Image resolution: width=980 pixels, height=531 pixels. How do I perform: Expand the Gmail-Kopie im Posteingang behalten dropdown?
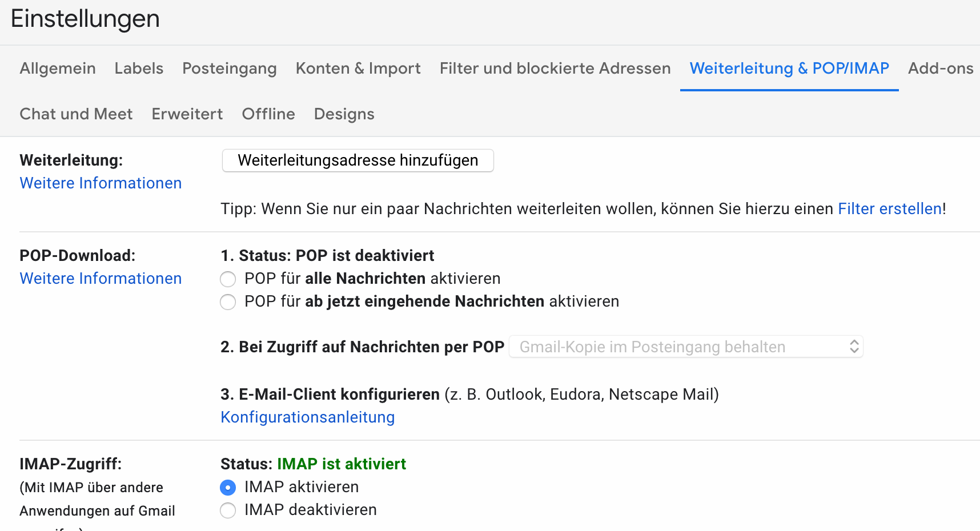686,347
